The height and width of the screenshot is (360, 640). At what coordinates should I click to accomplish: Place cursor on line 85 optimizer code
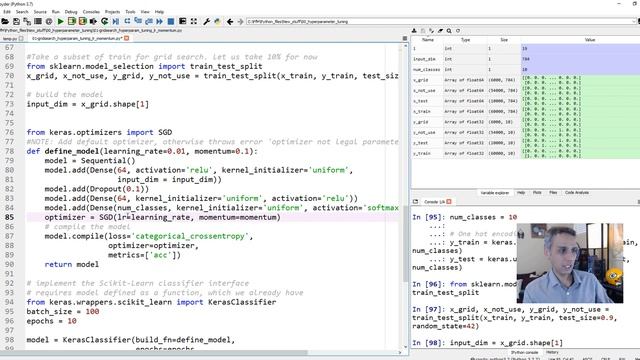tap(162, 217)
